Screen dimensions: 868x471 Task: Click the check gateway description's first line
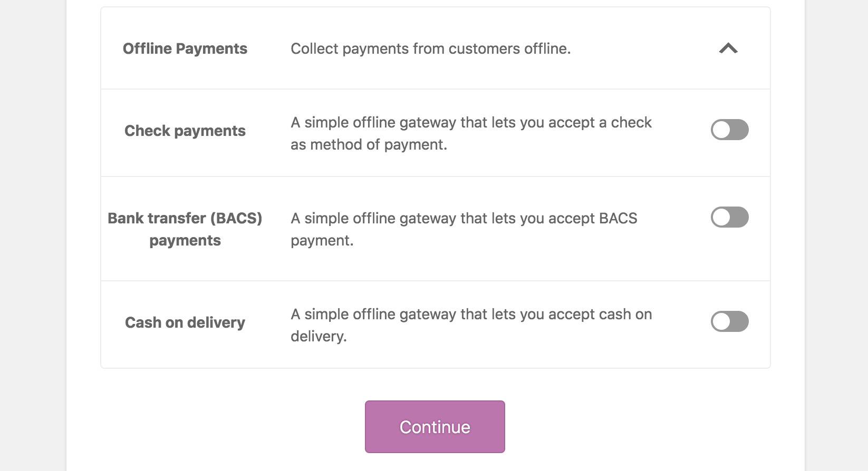click(x=471, y=122)
